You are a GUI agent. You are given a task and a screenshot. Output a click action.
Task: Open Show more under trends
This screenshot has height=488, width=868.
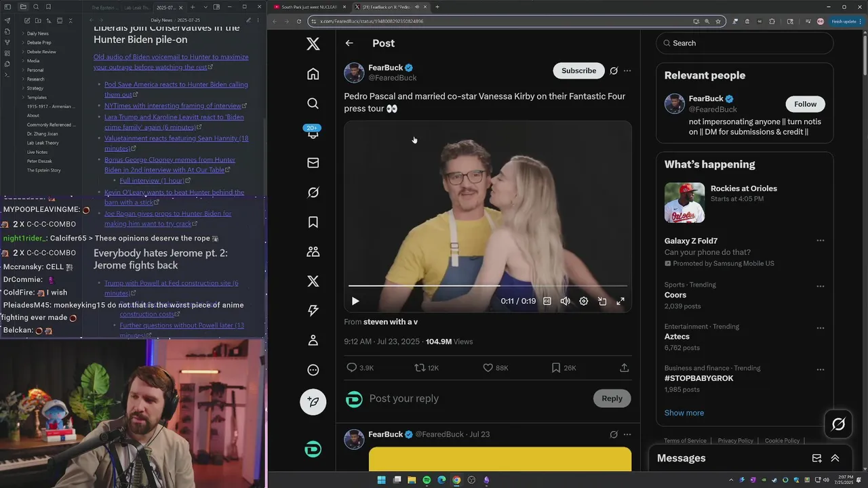[684, 413]
